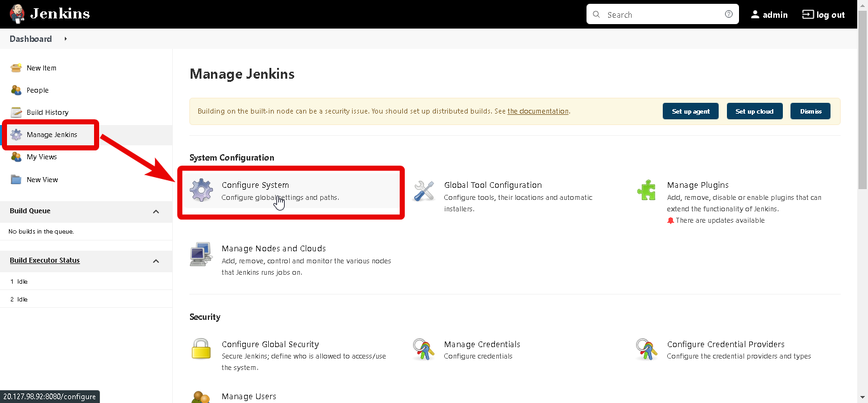Click the Configure Credential Providers keys icon

click(x=647, y=349)
